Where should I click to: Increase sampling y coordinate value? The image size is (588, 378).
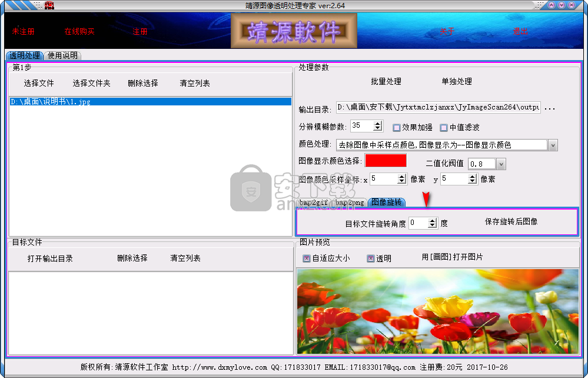473,176
